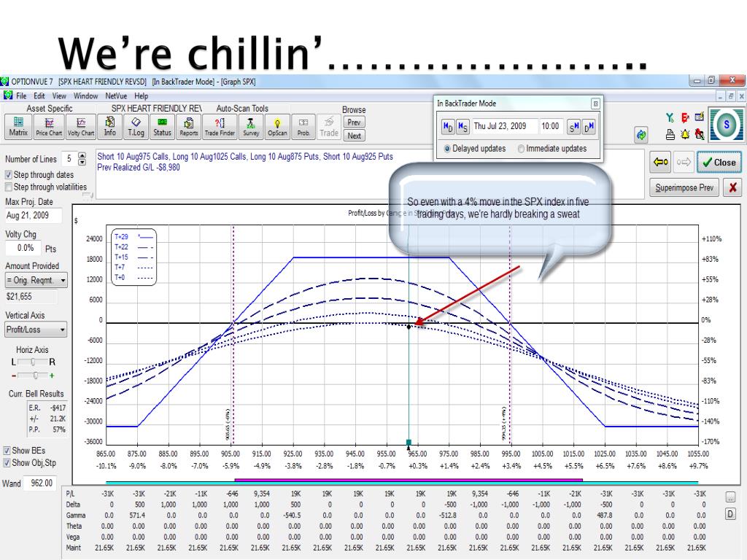
Task: Click the Max Proj. Date field
Action: tap(34, 216)
